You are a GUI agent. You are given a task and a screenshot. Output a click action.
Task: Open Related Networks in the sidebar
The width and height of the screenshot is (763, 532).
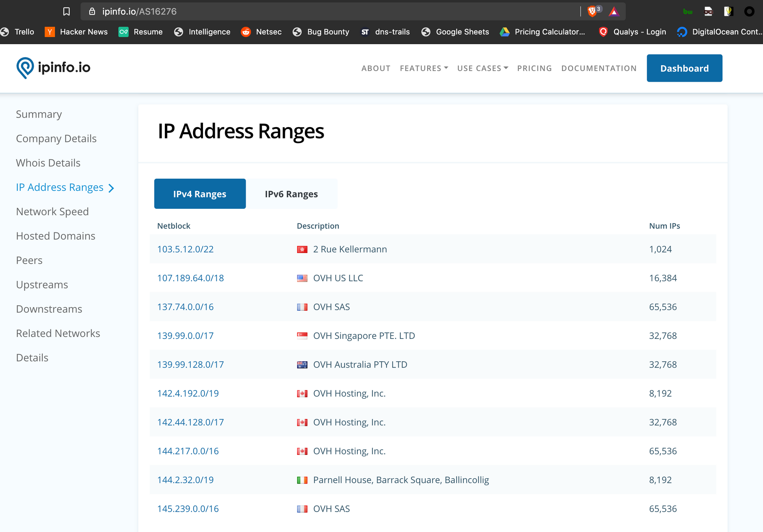[x=58, y=334]
